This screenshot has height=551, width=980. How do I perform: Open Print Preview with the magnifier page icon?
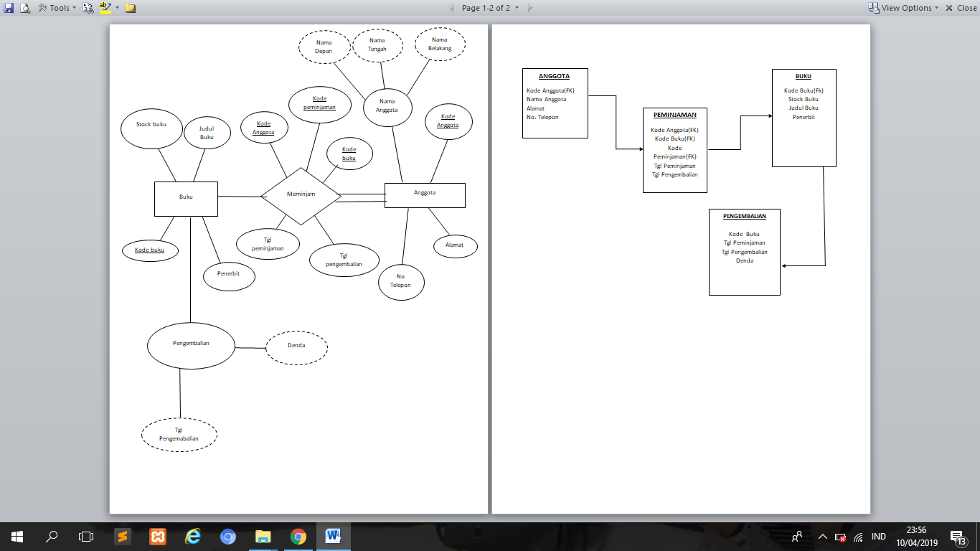(25, 8)
